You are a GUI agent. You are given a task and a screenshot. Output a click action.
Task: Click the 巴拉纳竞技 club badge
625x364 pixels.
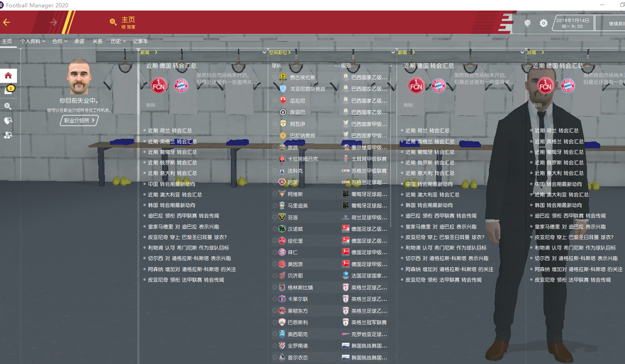(x=283, y=136)
